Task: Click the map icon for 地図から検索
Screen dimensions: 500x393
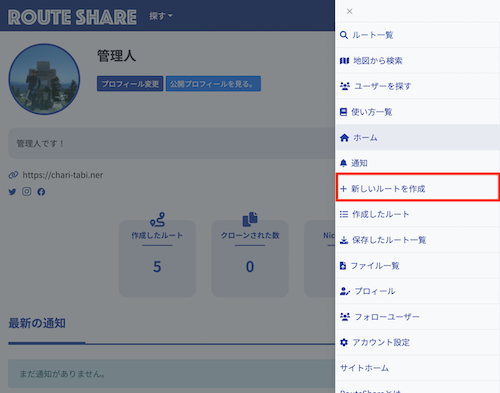Action: (344, 61)
